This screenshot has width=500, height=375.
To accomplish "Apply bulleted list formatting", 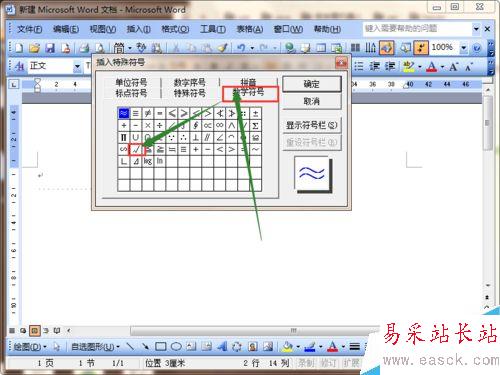I will [359, 66].
